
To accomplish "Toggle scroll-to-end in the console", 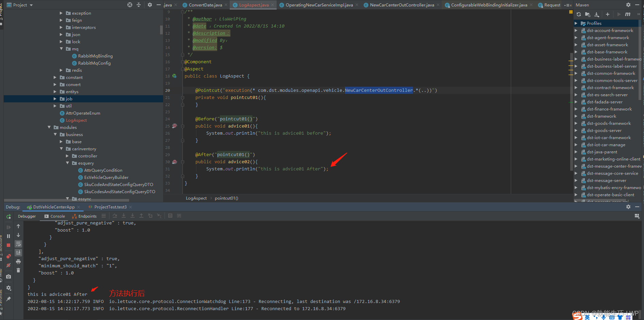I will pyautogui.click(x=18, y=253).
